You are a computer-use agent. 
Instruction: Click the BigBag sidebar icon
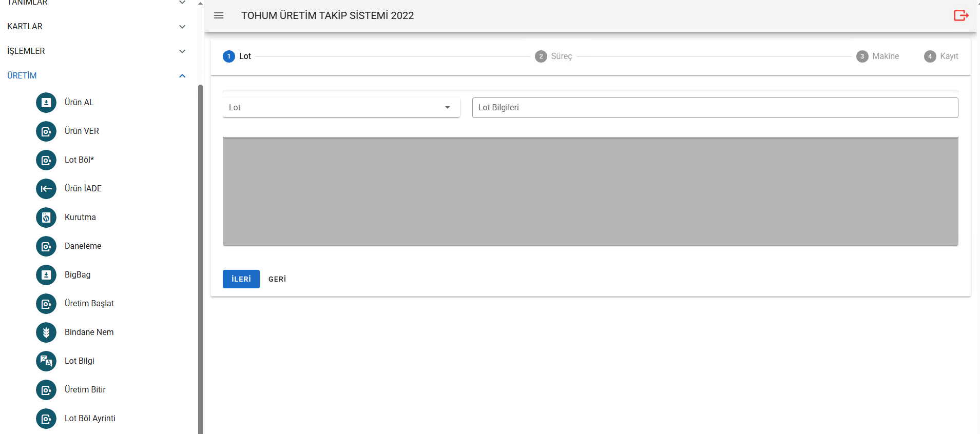coord(46,275)
